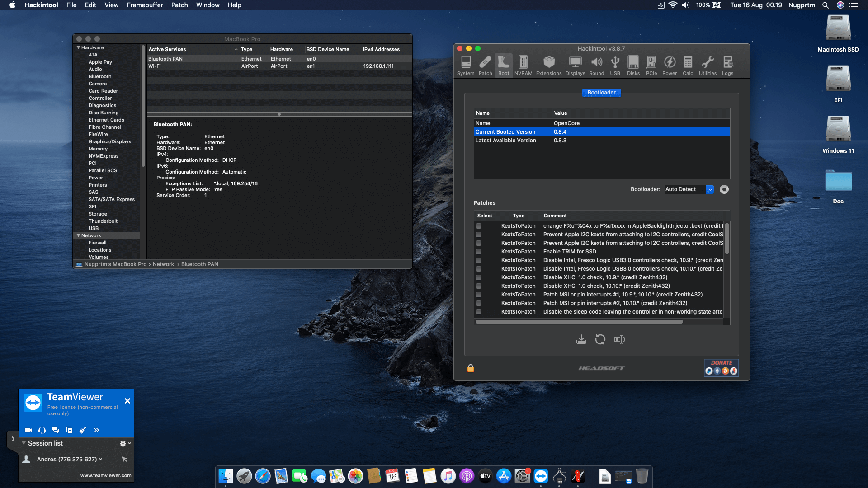The height and width of the screenshot is (488, 868).
Task: Open the Sound section in Hackintool
Action: tap(596, 66)
